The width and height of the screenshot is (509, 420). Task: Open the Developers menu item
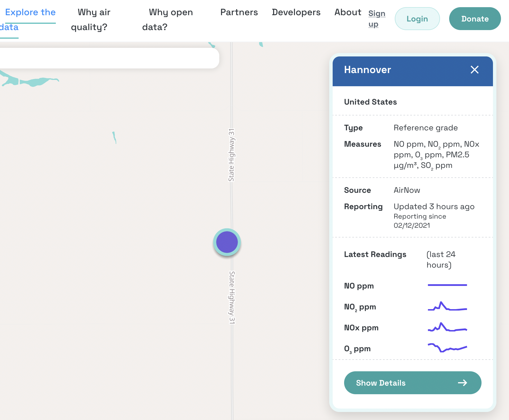coord(296,12)
